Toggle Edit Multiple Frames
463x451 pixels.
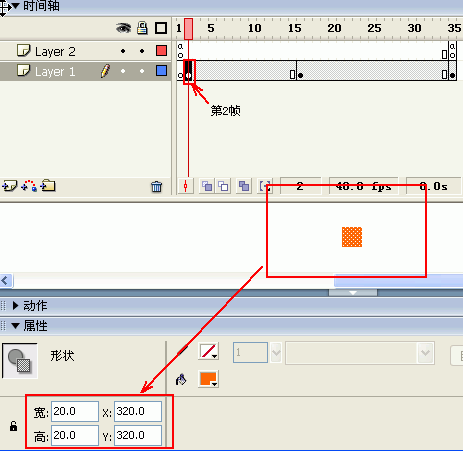point(244,186)
